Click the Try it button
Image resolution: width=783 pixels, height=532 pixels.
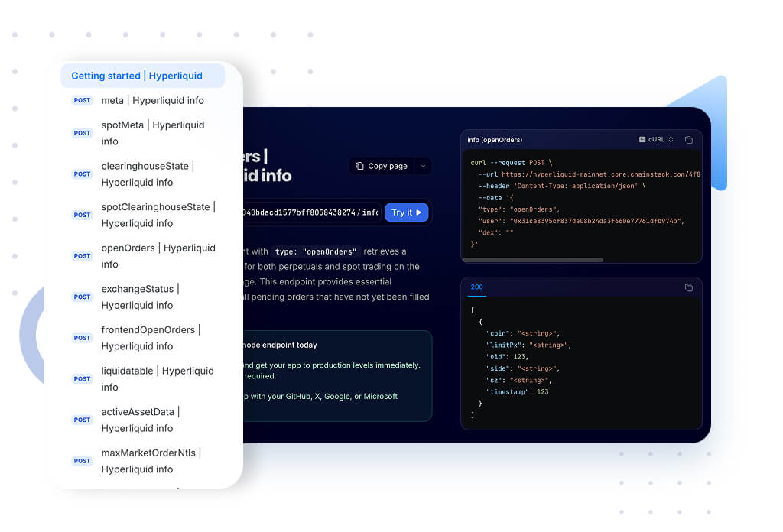point(407,212)
